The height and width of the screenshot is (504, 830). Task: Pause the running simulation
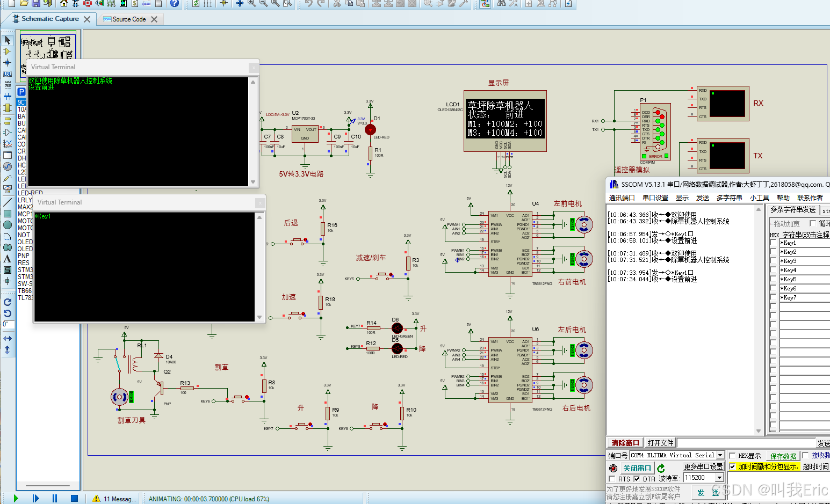point(55,499)
